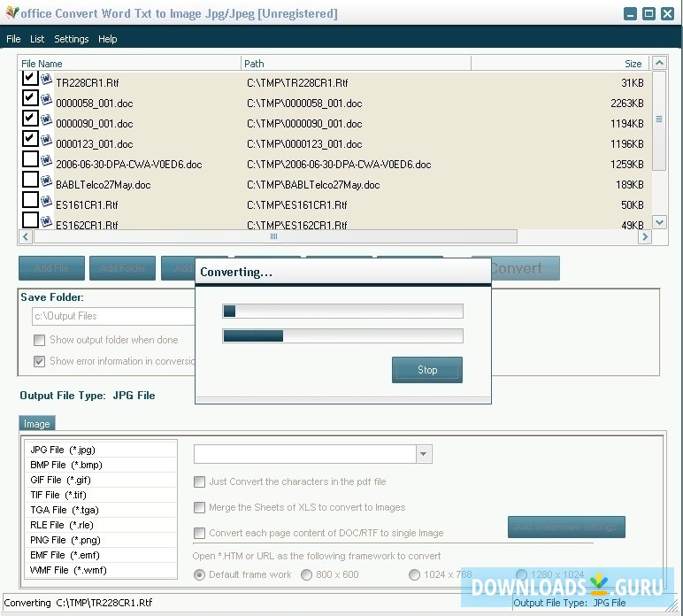Click the Word icon beside ES162CR1.Rtf
The width and height of the screenshot is (683, 616).
tap(46, 221)
